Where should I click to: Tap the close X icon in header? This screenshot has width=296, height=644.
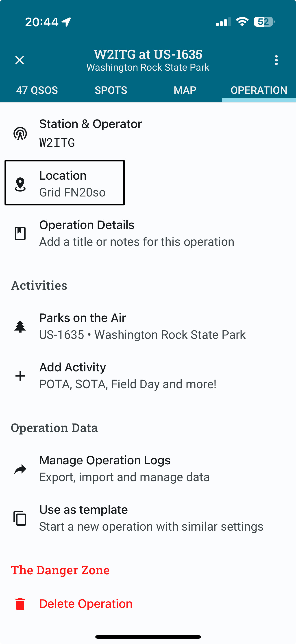(20, 60)
